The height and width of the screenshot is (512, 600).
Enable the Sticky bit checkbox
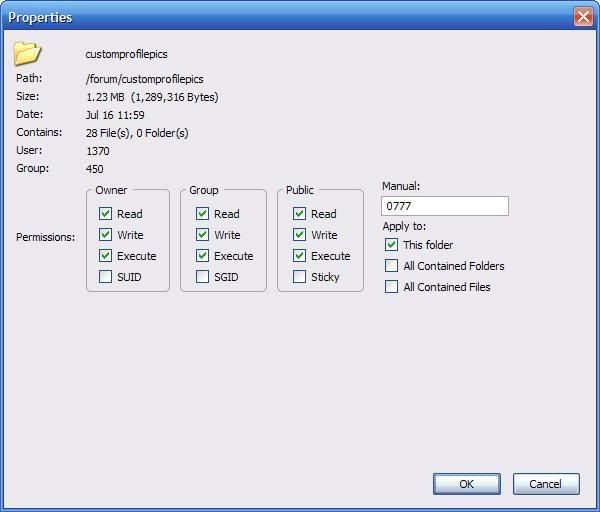click(x=300, y=277)
